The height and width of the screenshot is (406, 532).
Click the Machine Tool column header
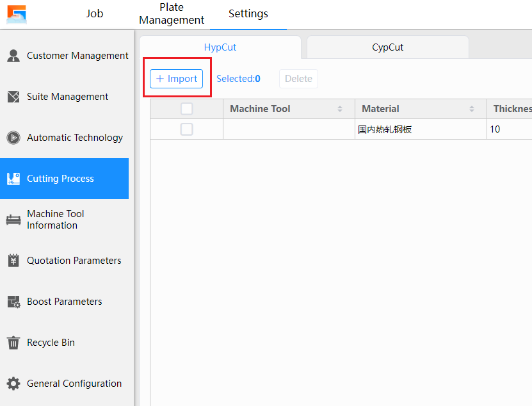pos(289,109)
